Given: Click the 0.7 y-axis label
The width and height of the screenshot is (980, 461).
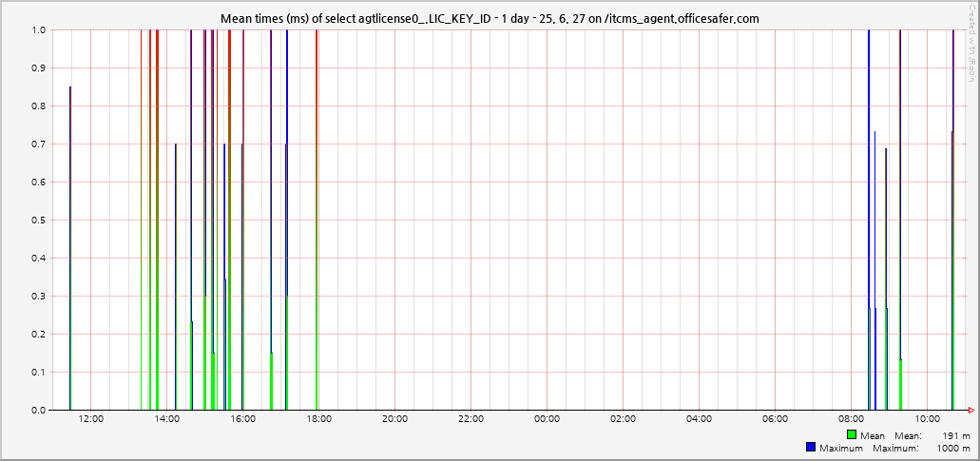Looking at the screenshot, I should [x=39, y=144].
